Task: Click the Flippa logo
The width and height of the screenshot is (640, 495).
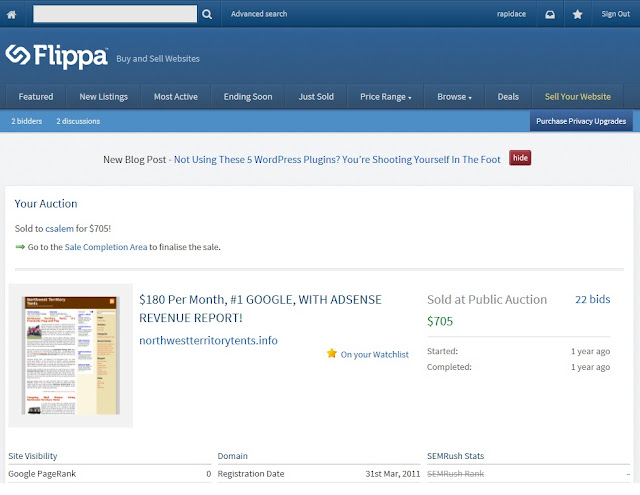Action: 57,56
